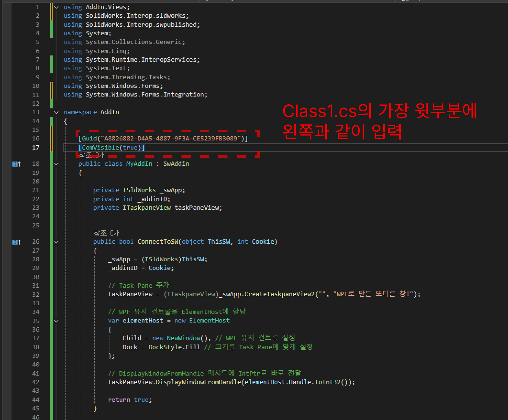
Task: Collapse the namespace AddIn block
Action: (x=56, y=112)
